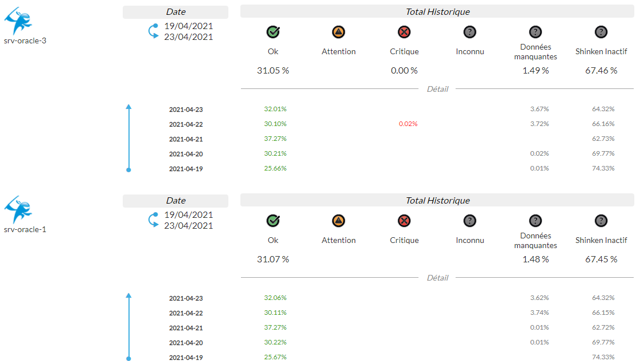Select the 2021-04-21 row of srv-oracle-1

(186, 328)
